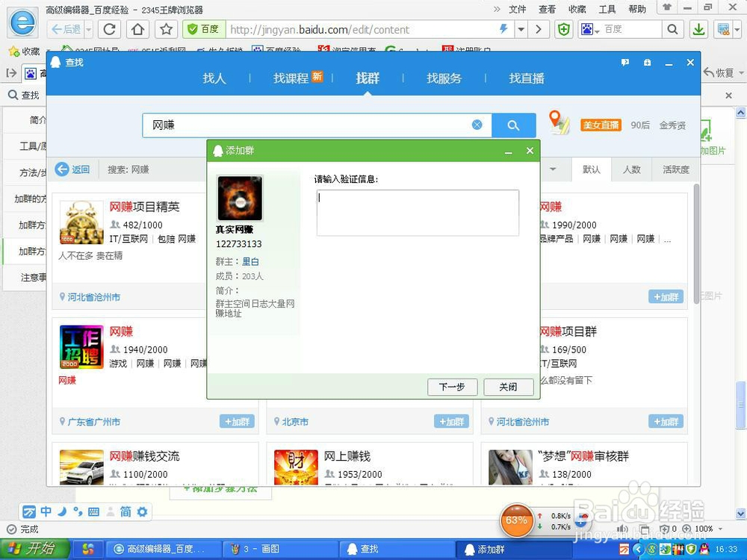Image resolution: width=747 pixels, height=560 pixels.
Task: Click group owner link 里白
Action: 250,261
